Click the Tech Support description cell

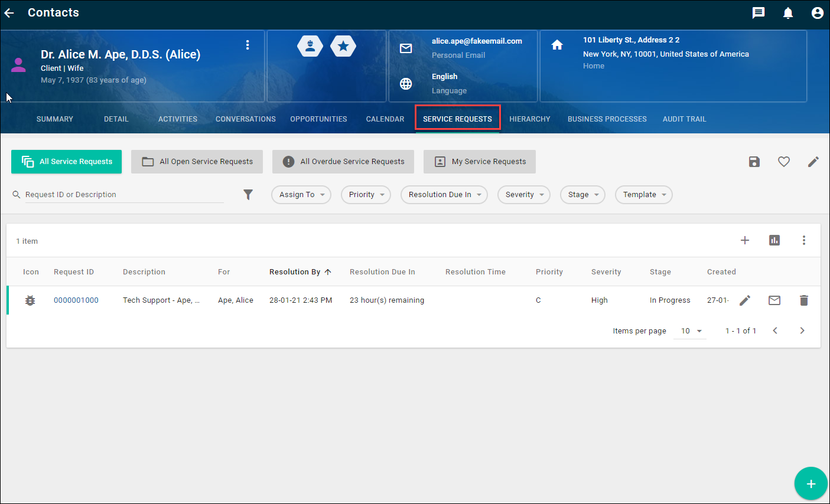pos(161,300)
